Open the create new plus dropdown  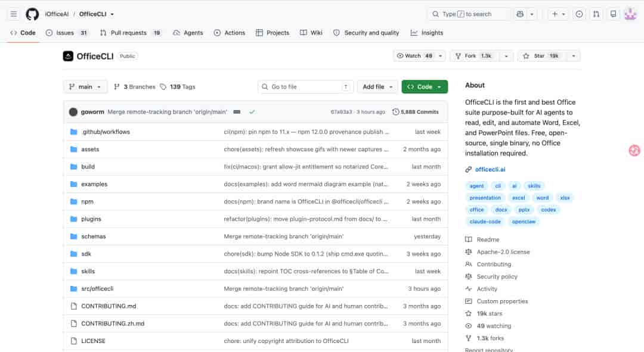click(x=559, y=14)
